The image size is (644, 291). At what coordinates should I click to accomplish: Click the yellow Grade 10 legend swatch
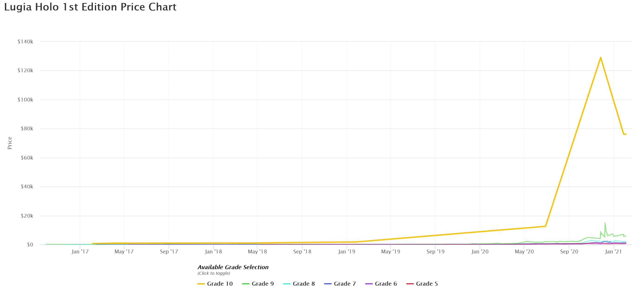click(x=201, y=284)
